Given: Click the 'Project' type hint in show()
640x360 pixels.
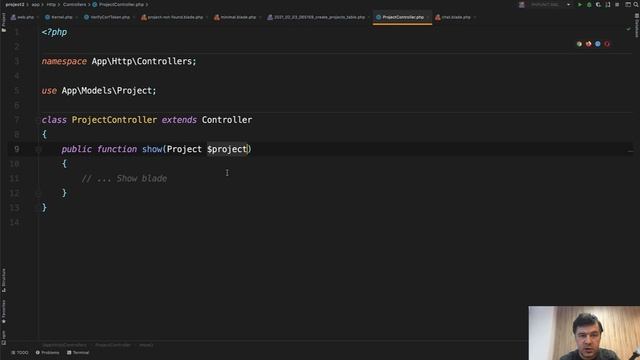Looking at the screenshot, I should [x=184, y=149].
